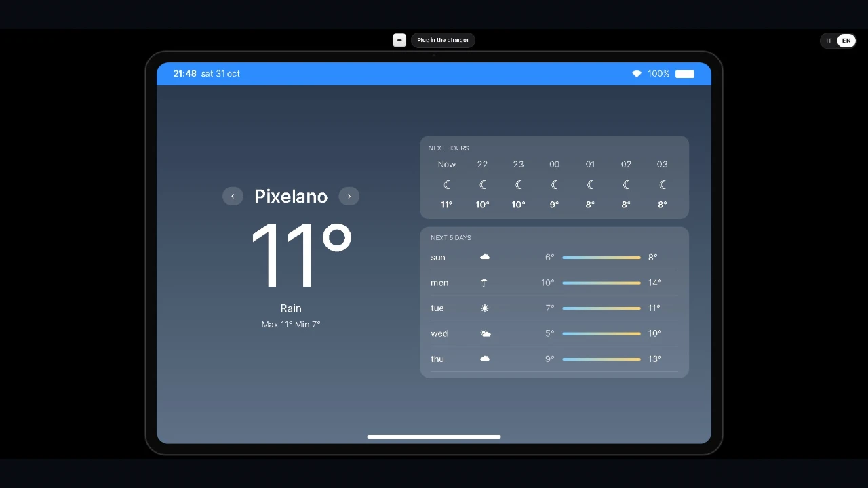The width and height of the screenshot is (868, 488).
Task: Click the cloud icon for sun
Action: (485, 257)
